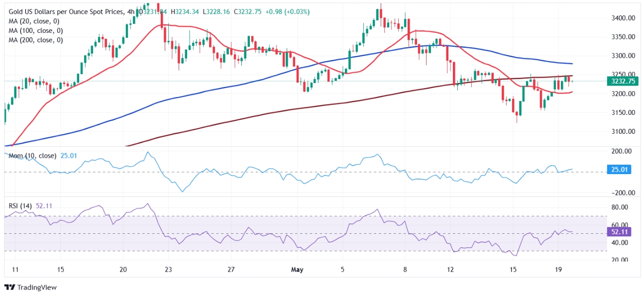
Task: Click the TradingView logo icon
Action: (9, 287)
